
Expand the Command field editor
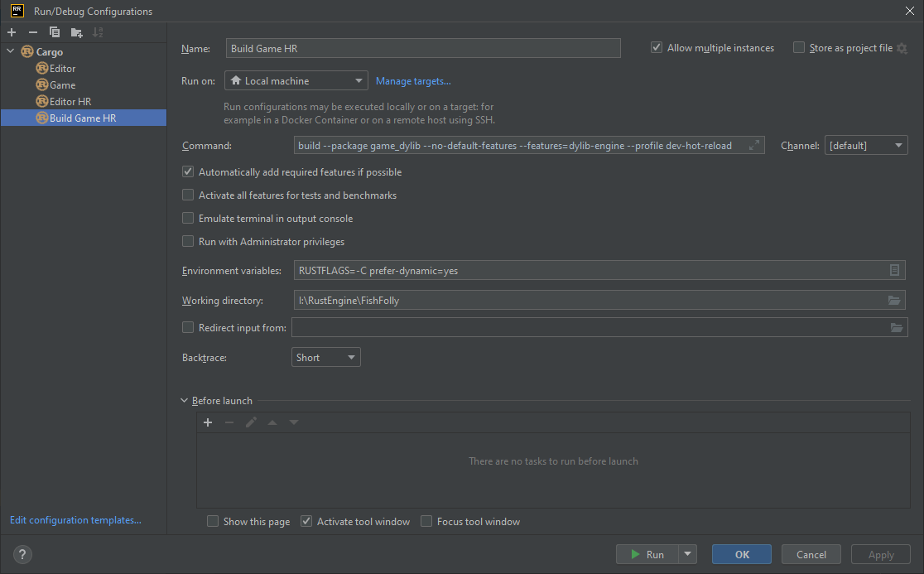point(753,146)
